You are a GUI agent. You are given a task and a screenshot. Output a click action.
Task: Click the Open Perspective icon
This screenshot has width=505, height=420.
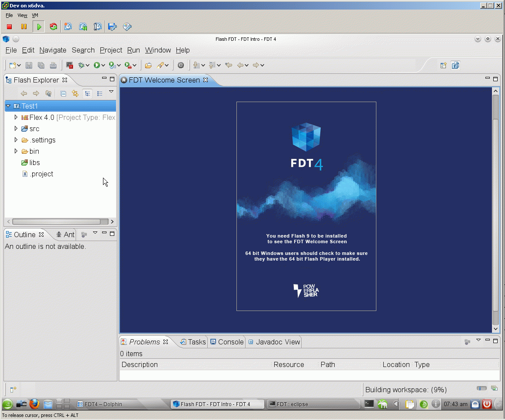443,65
